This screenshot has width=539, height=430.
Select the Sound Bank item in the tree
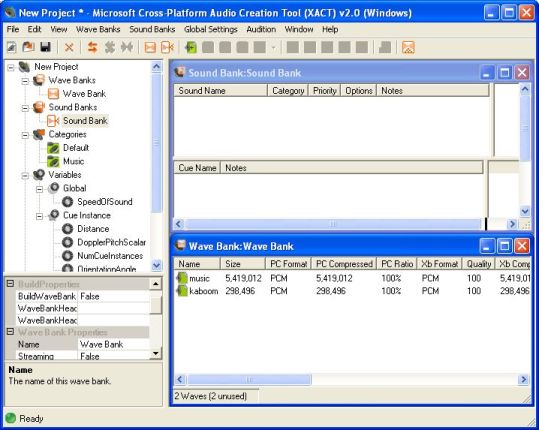pyautogui.click(x=85, y=121)
